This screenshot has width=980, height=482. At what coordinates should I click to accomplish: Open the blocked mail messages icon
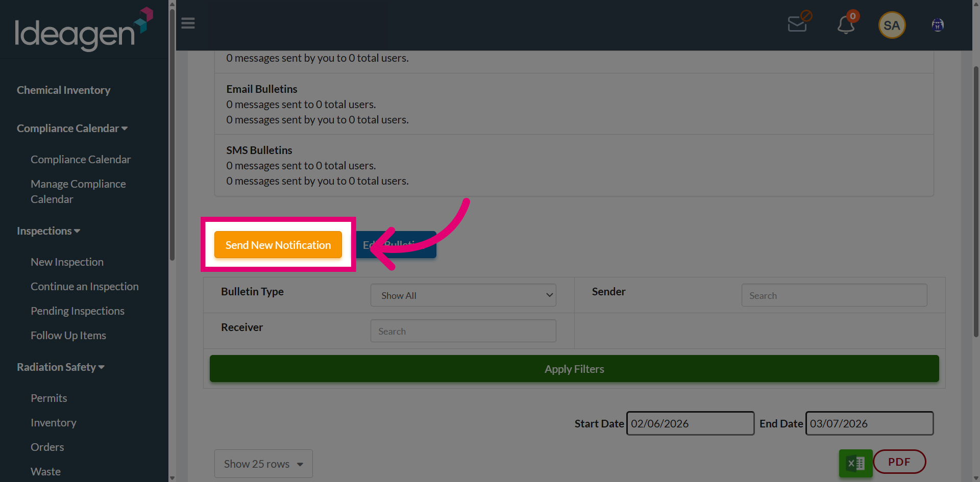coord(799,22)
